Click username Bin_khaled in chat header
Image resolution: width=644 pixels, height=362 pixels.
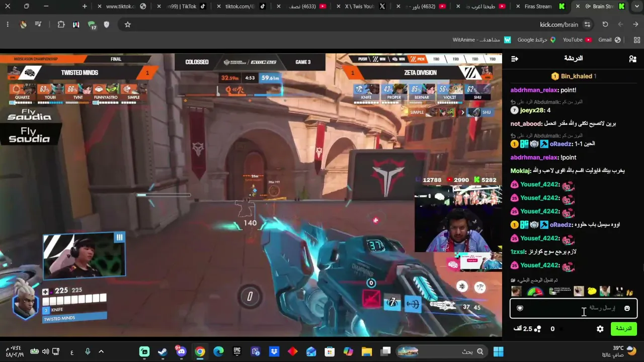[576, 76]
